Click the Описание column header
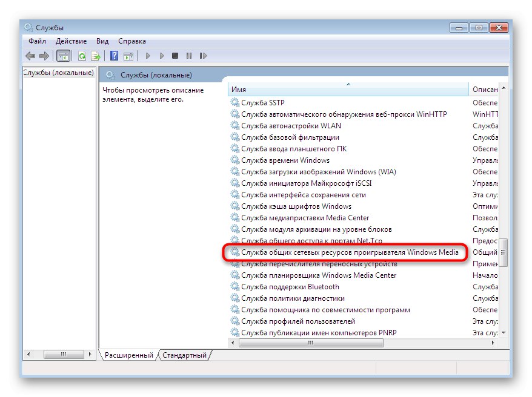532x397 pixels. tap(484, 90)
